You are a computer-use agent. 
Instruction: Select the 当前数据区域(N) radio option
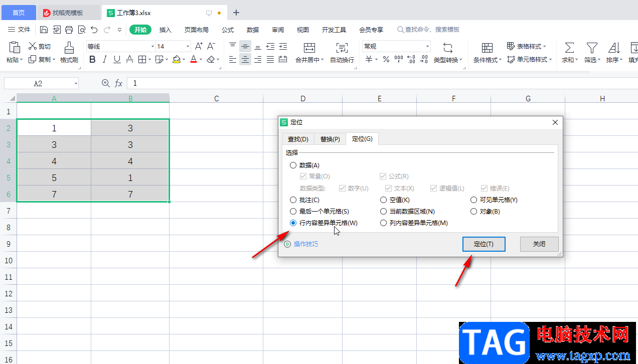click(383, 211)
